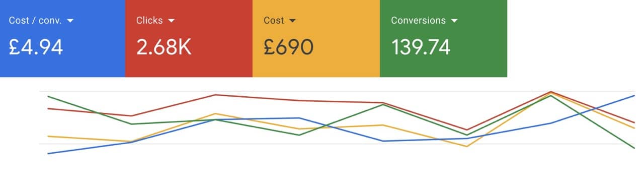Click the green line's leftmost starting point

coord(47,96)
